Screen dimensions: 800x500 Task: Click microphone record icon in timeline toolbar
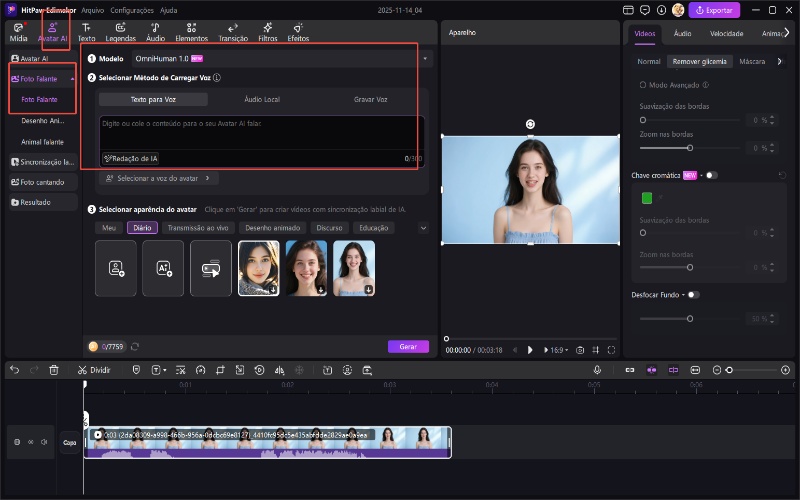[x=597, y=369]
